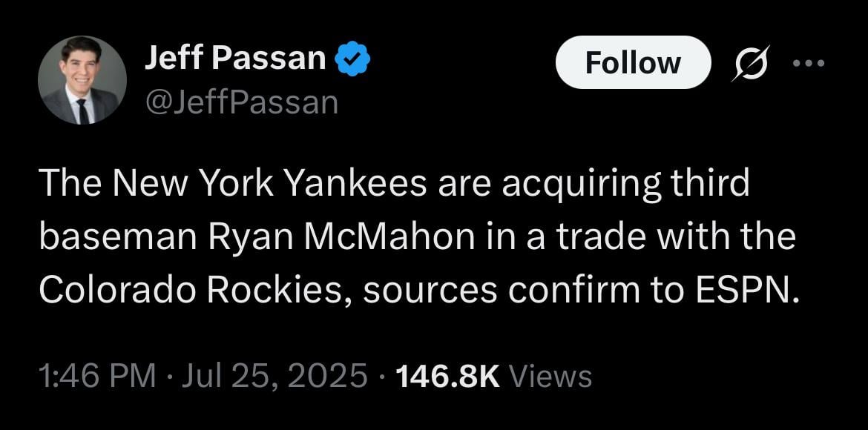The height and width of the screenshot is (430, 868).
Task: Select Jeff Passan's profile picture
Action: [82, 79]
